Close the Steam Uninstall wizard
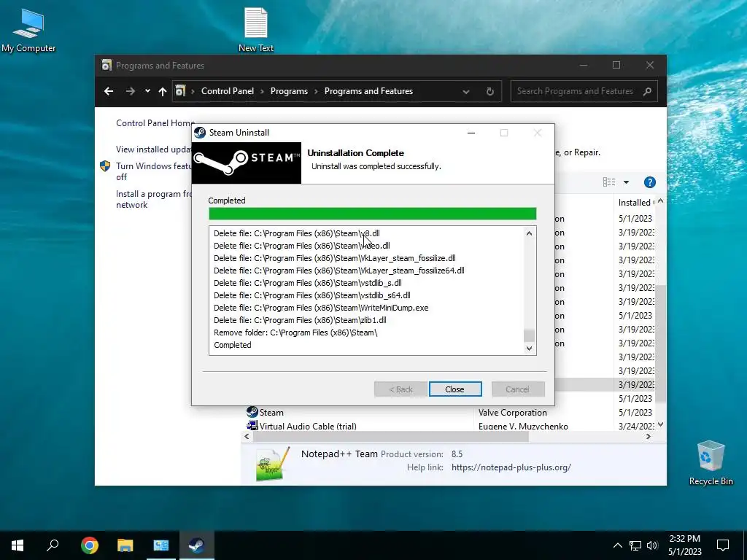 (455, 389)
